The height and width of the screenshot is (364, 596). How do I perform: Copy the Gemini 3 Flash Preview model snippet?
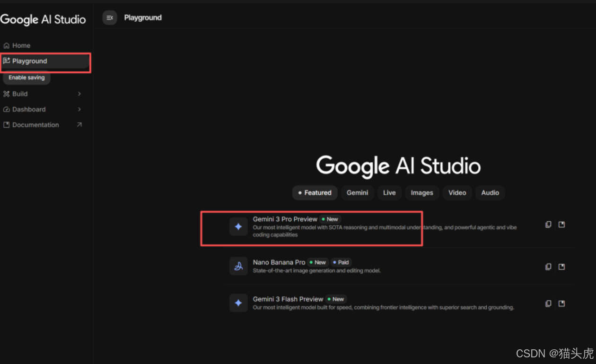tap(548, 303)
